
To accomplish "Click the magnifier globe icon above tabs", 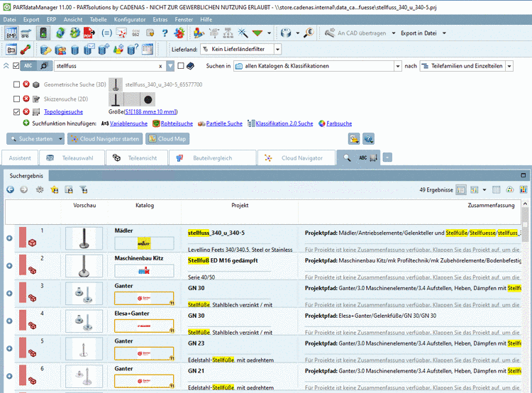I will (368, 139).
